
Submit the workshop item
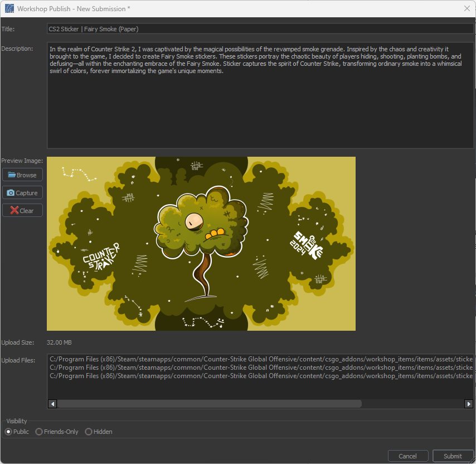pos(453,456)
